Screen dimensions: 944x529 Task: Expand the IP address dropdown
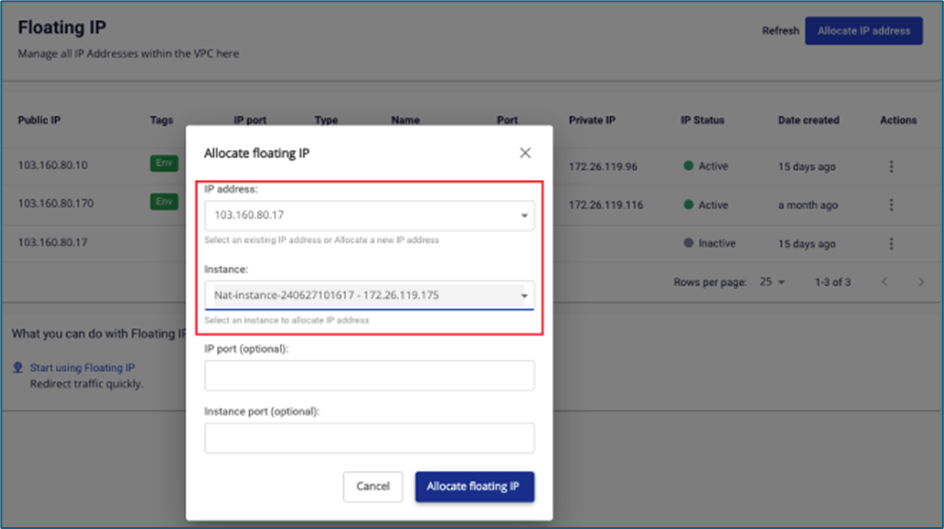524,216
